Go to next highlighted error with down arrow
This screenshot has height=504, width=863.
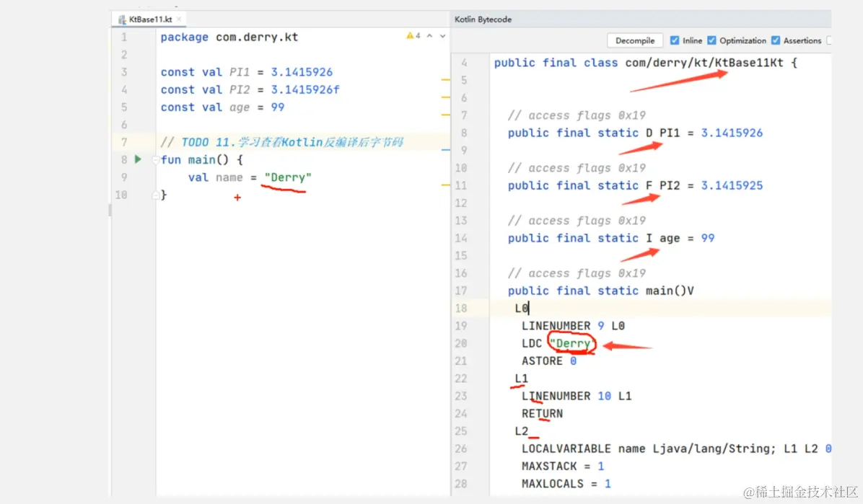[442, 36]
